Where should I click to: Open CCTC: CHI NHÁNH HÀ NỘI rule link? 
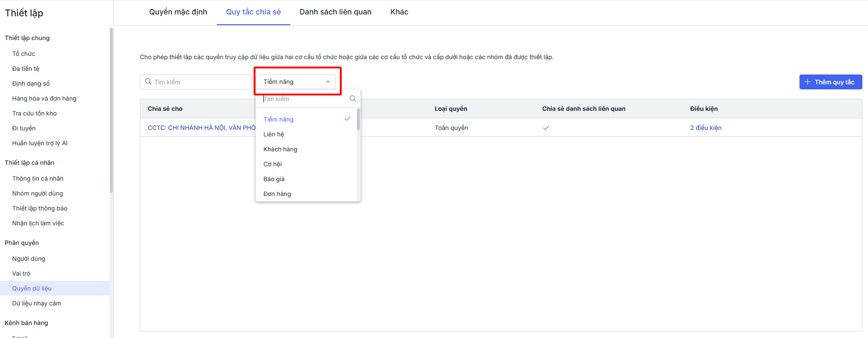point(201,128)
